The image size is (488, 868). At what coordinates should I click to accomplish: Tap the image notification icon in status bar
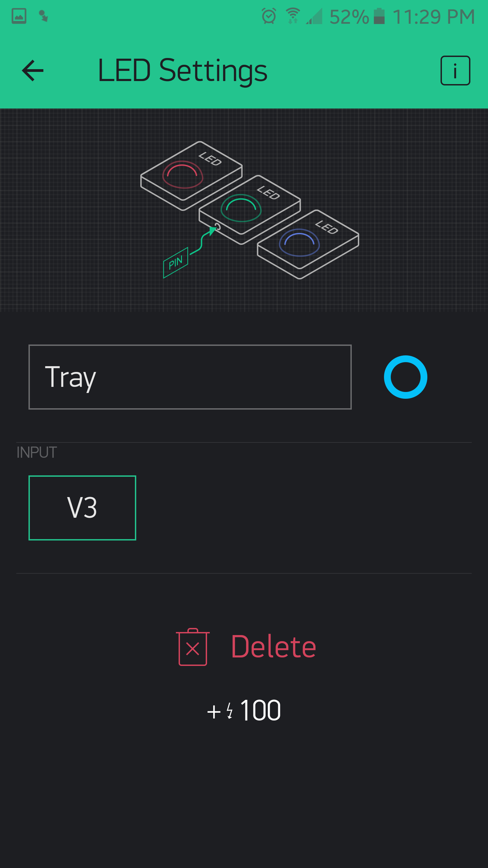point(19,16)
